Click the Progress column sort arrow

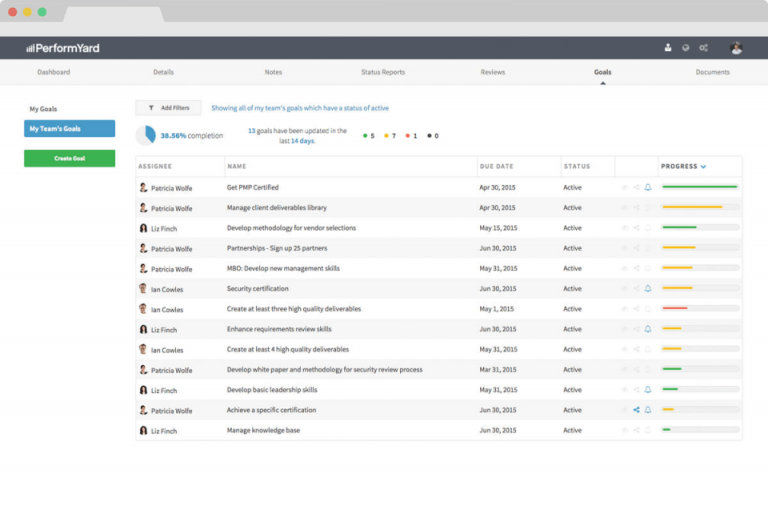tap(703, 167)
